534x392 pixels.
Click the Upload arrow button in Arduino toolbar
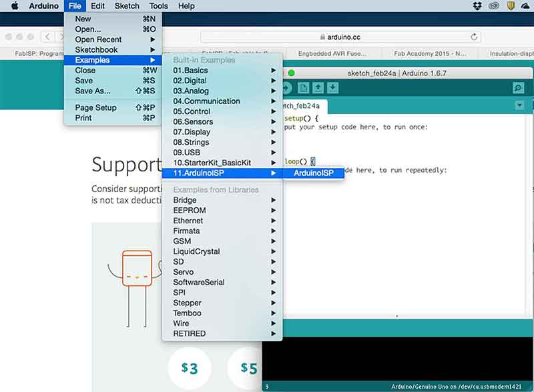click(286, 88)
